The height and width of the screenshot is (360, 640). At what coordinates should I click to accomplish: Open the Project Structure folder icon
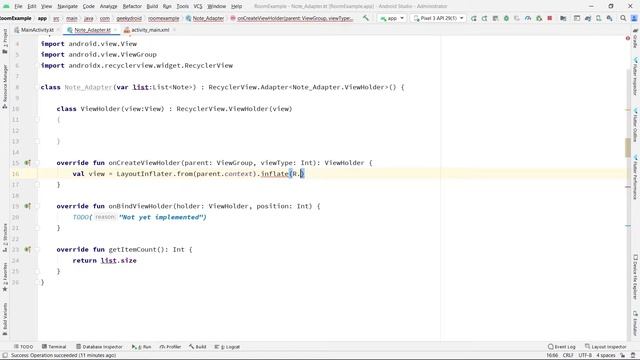tap(563, 18)
